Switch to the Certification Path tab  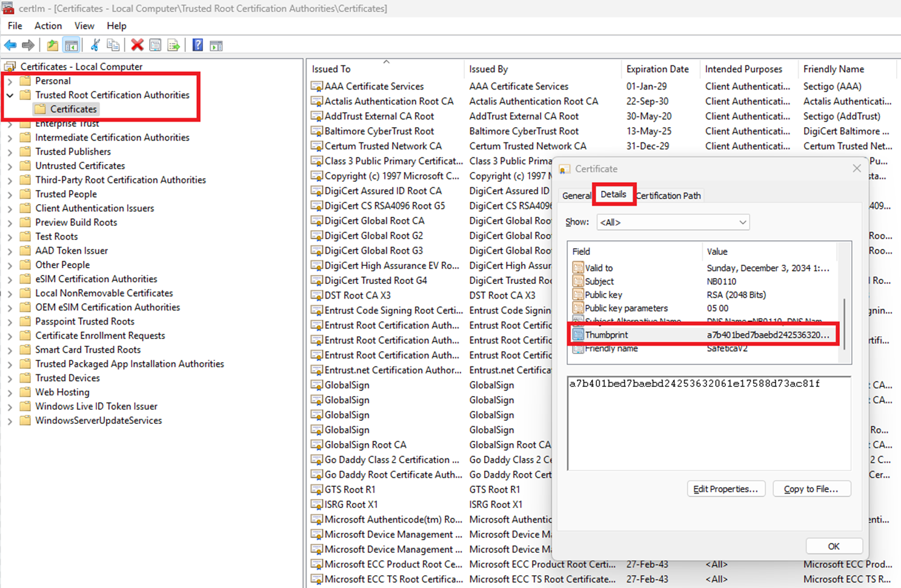[668, 195]
